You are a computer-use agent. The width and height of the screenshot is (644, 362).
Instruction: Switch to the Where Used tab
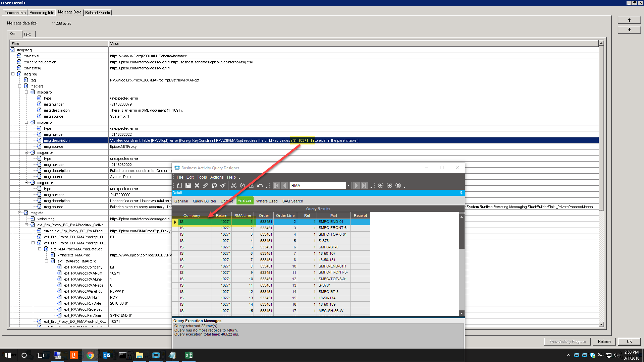click(267, 201)
